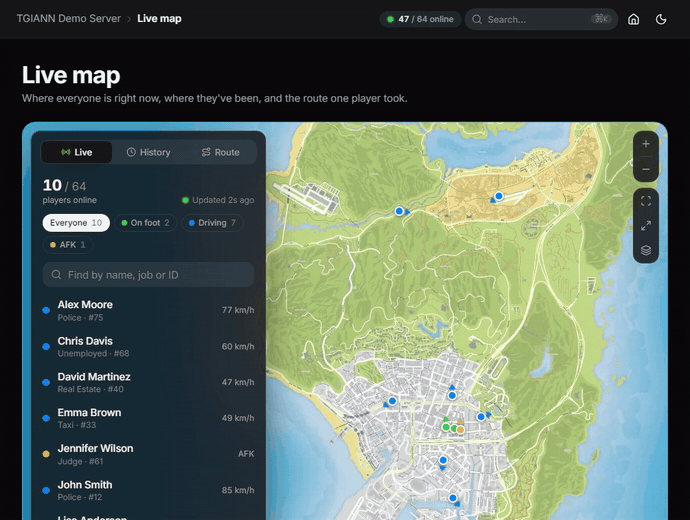The width and height of the screenshot is (690, 520).
Task: Open TGIANN Demo Server breadcrumb
Action: (x=69, y=18)
